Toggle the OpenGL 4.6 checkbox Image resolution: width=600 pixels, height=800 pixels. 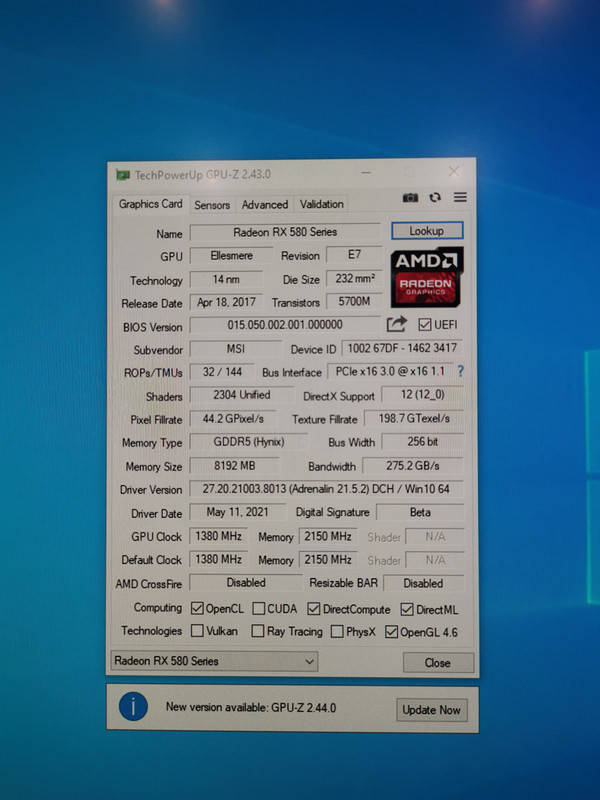tap(391, 632)
